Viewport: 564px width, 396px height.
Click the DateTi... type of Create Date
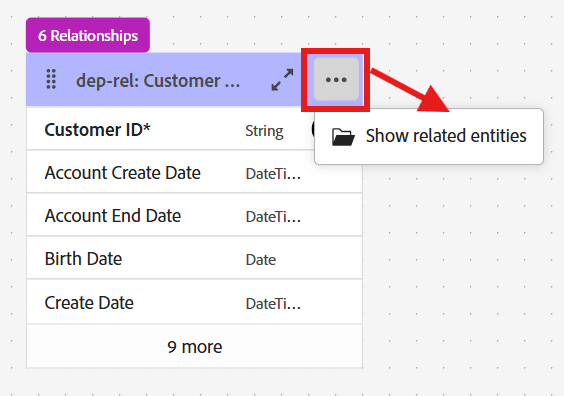click(x=273, y=304)
